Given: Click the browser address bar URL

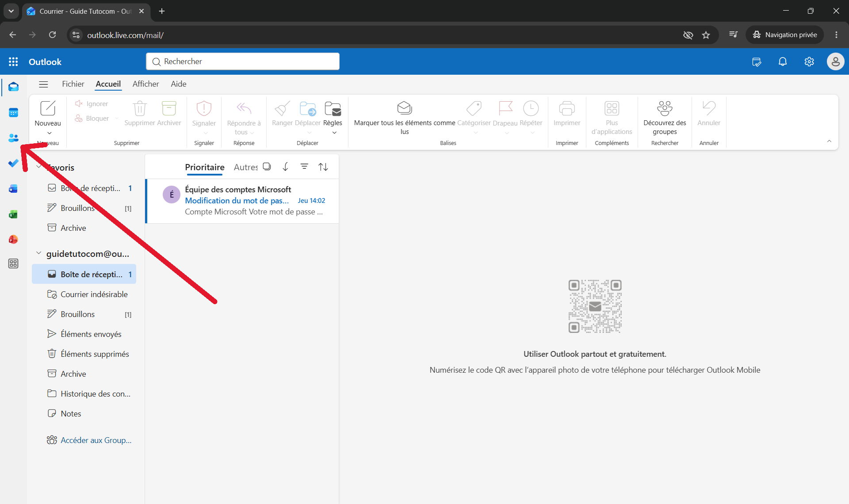Looking at the screenshot, I should click(x=126, y=35).
